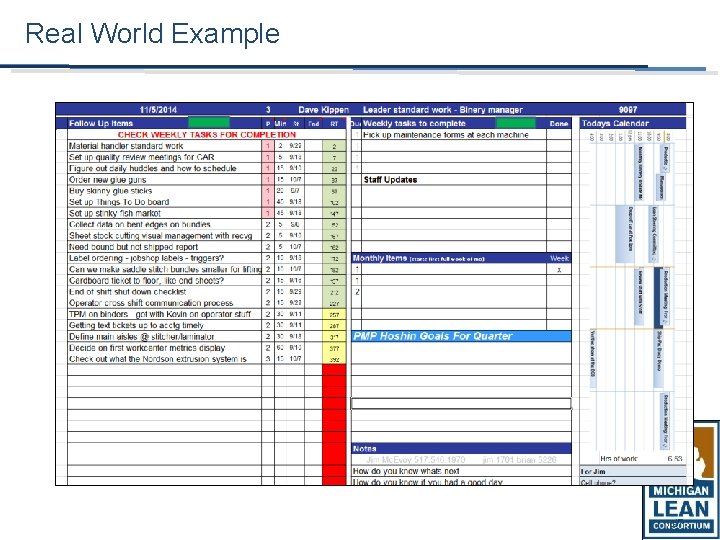Select the "Hrs of work" label
This screenshot has width=720, height=540.
[619, 459]
